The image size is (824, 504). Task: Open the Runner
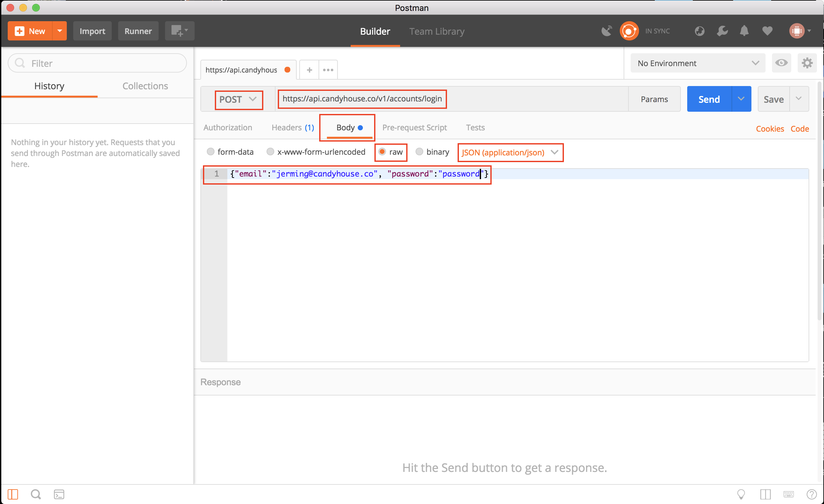138,31
